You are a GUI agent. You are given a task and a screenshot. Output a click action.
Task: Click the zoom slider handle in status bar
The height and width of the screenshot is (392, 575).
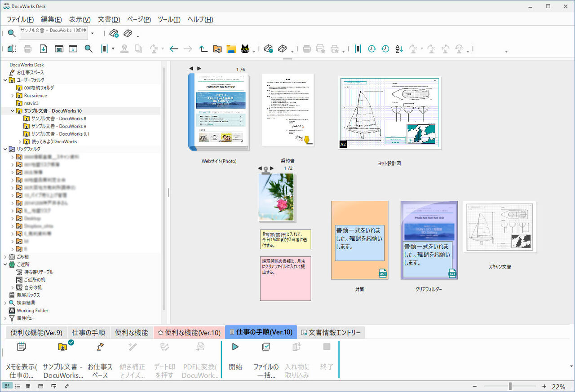(x=510, y=386)
